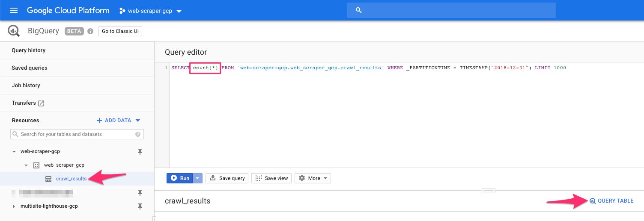This screenshot has height=221, width=644.
Task: Click inside the query editor text
Action: 368,68
